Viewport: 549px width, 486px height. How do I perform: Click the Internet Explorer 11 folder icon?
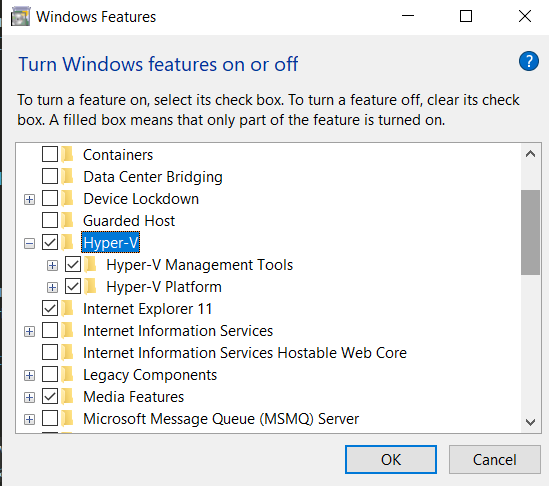coord(67,308)
